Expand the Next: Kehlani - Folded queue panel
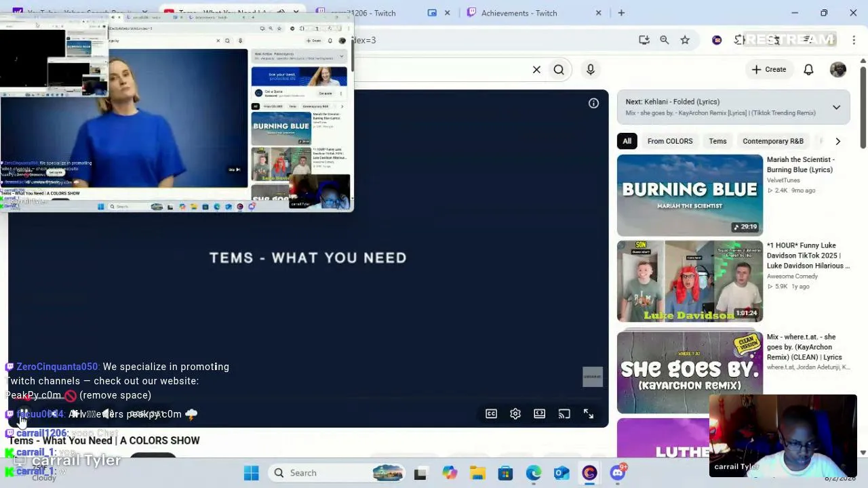Screen dimensions: 868x488 (836, 107)
